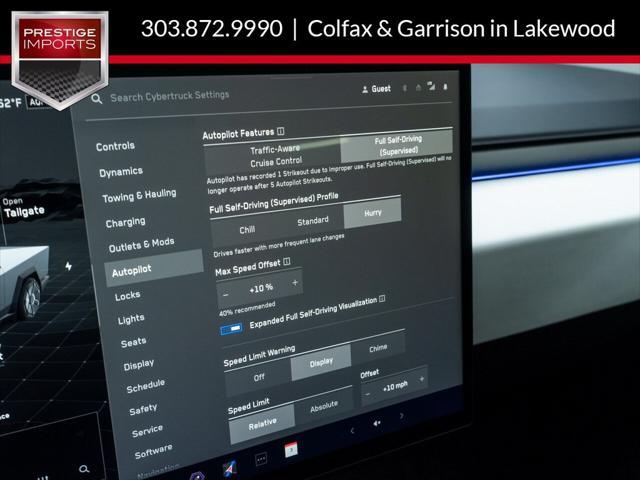Tap the volume up right chevron
Screen dimensions: 640x480
[x=402, y=416]
